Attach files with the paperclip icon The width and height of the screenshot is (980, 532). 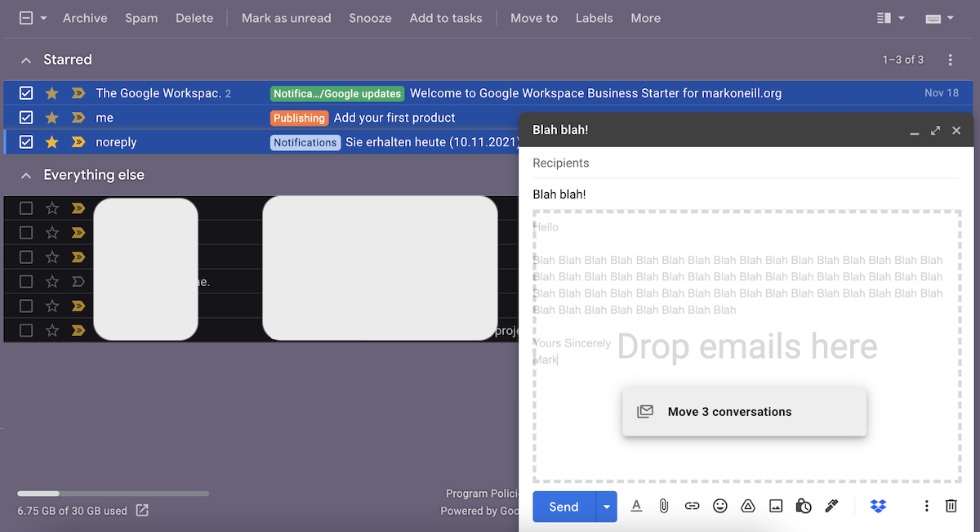click(664, 507)
